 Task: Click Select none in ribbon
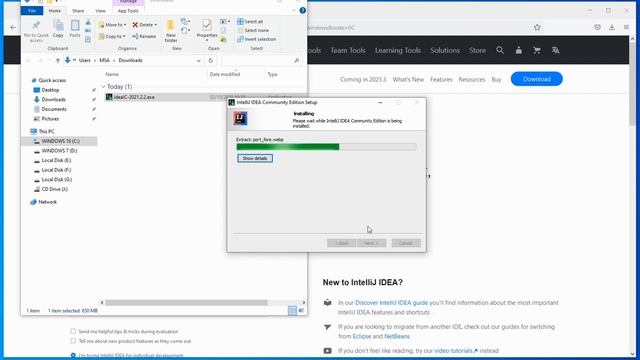point(253,31)
